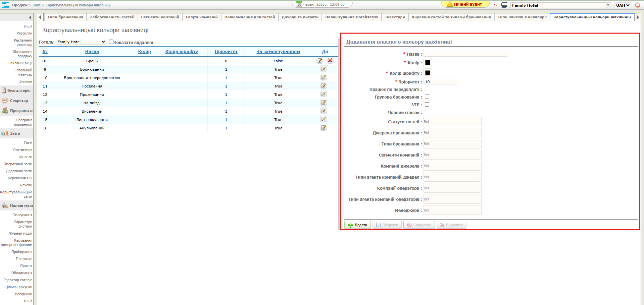Switch to the Типи бронювання tab

(x=65, y=17)
